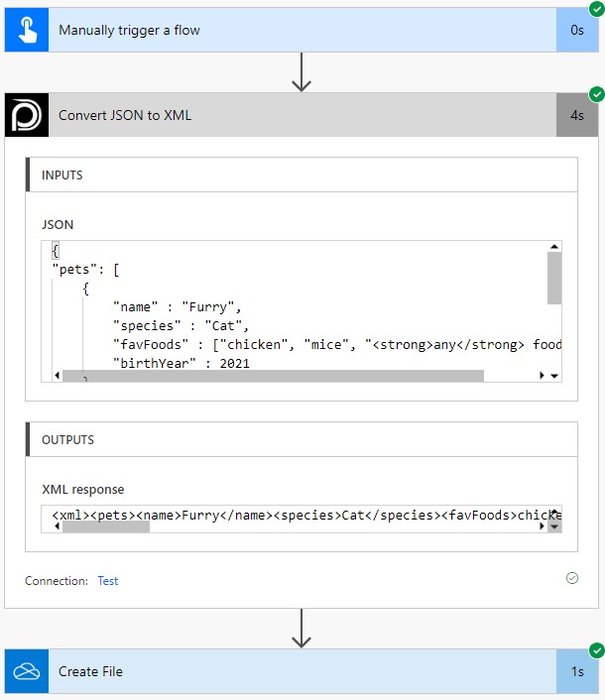Click the 4s duration badge
The image size is (605, 700).
point(576,115)
